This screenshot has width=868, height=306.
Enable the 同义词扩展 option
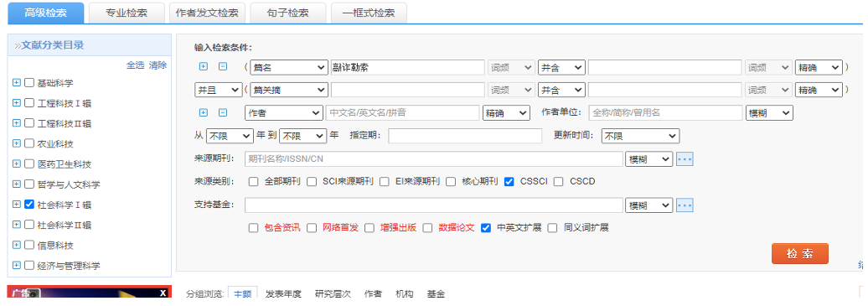[x=552, y=228]
